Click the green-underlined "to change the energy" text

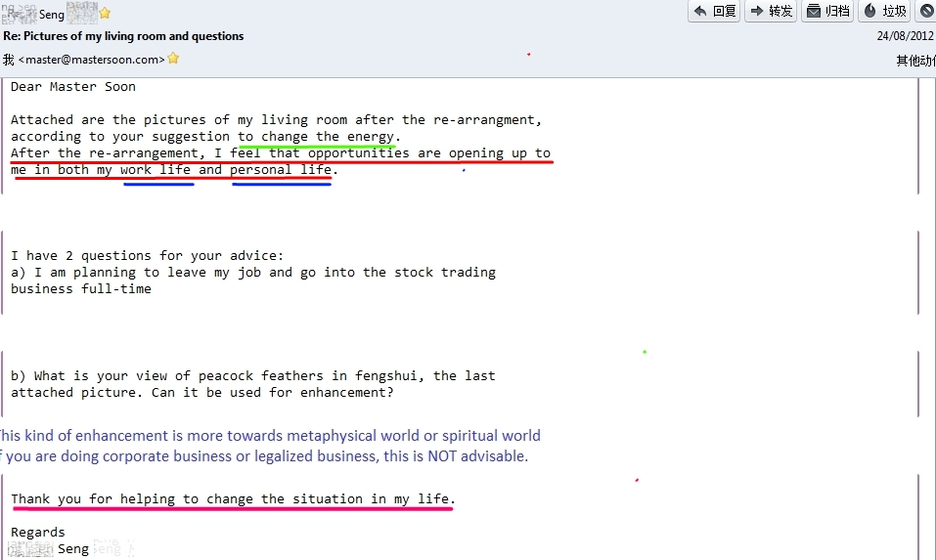click(x=318, y=137)
